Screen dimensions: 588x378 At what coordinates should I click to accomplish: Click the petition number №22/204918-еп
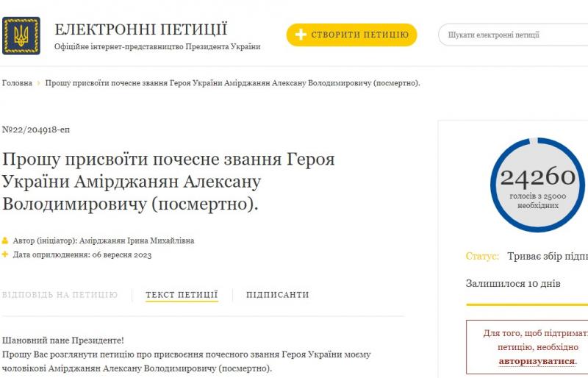coord(36,130)
